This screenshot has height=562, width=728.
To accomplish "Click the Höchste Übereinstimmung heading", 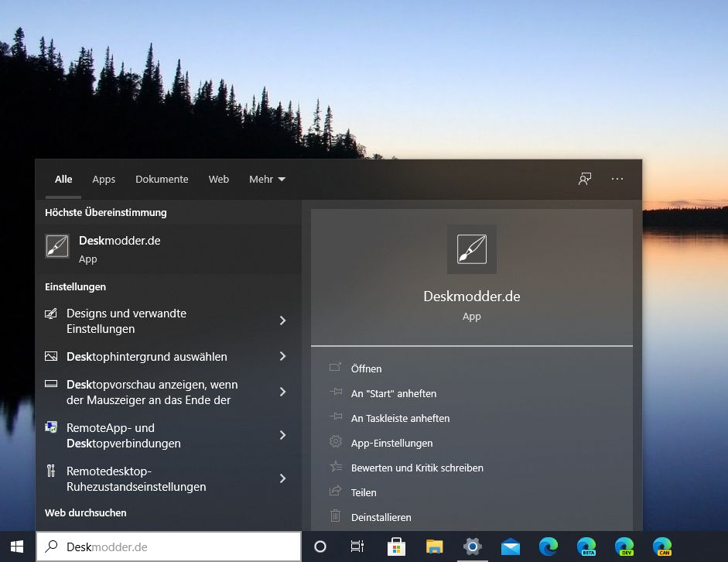I will (x=105, y=212).
